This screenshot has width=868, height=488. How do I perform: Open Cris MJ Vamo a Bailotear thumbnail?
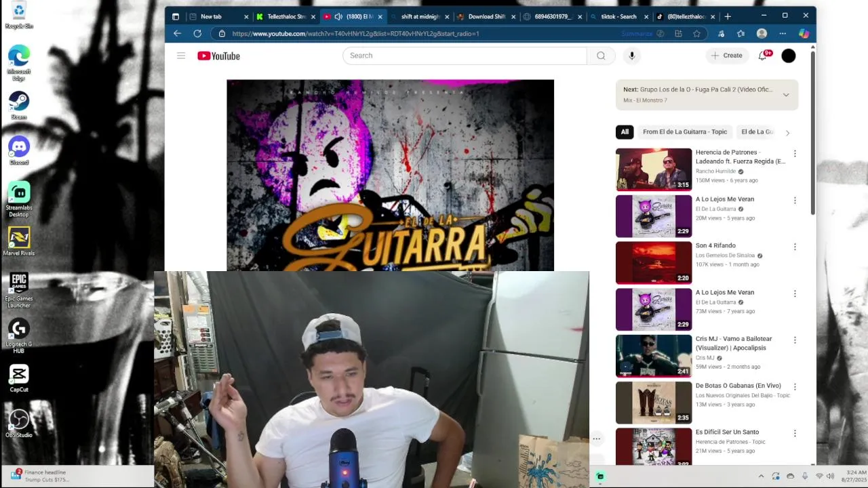click(654, 356)
